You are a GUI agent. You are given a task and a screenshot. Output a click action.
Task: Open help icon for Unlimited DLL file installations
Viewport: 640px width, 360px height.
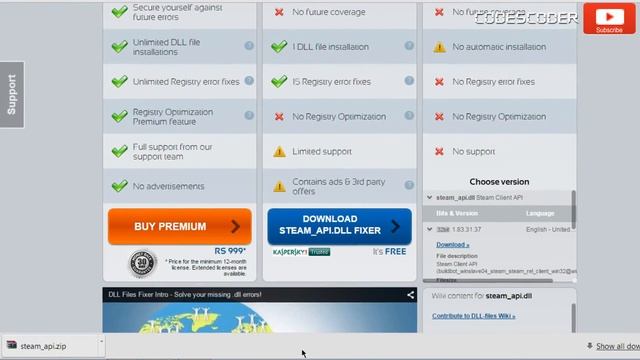point(249,46)
